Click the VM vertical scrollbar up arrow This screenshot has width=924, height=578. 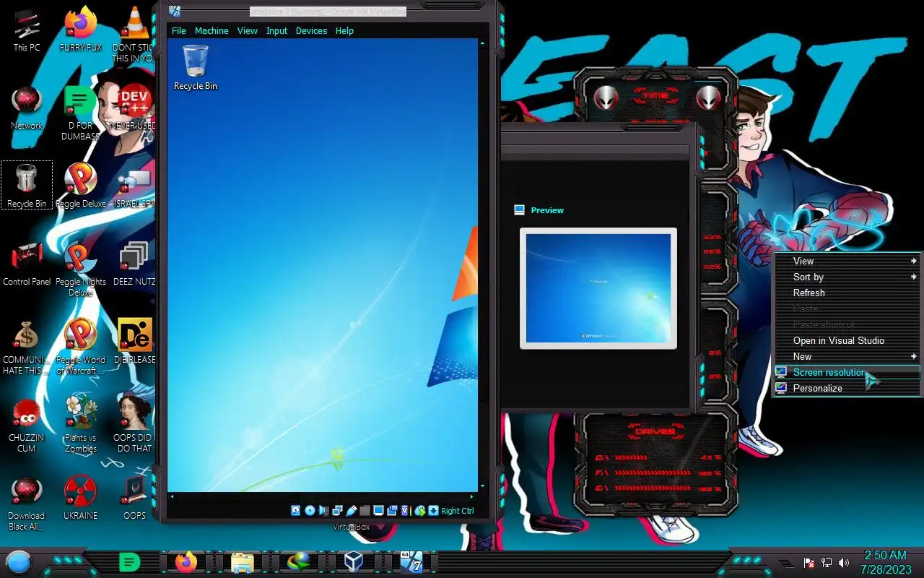coord(482,43)
